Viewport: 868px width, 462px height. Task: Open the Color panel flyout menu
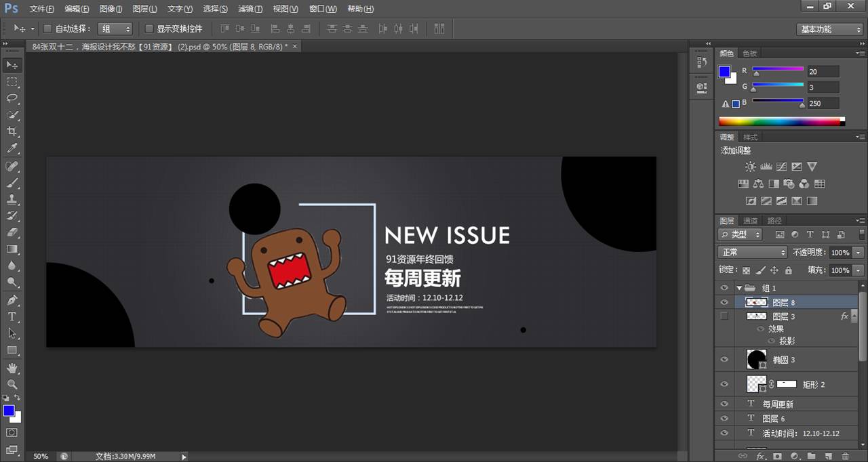(x=860, y=53)
